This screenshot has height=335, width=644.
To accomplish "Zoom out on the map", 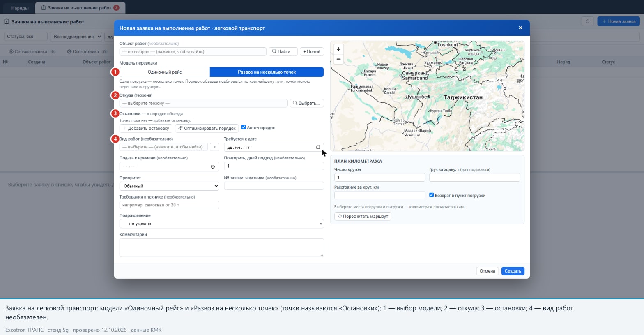I will pyautogui.click(x=338, y=59).
